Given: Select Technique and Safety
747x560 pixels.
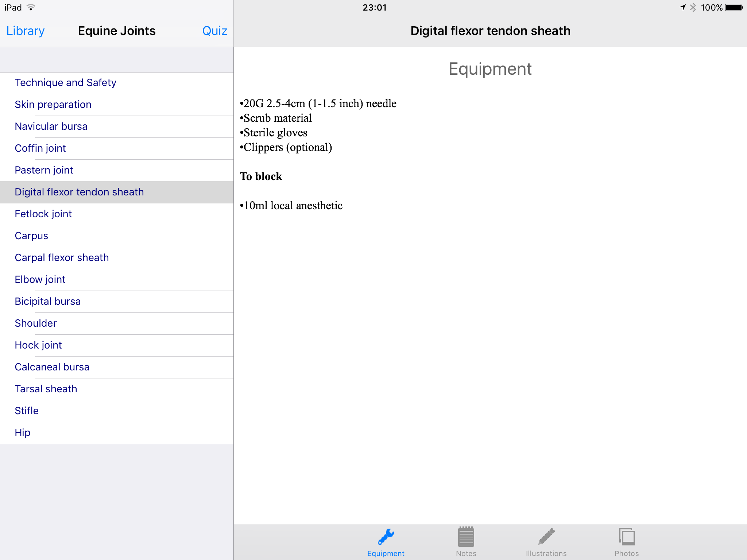Looking at the screenshot, I should 117,83.
